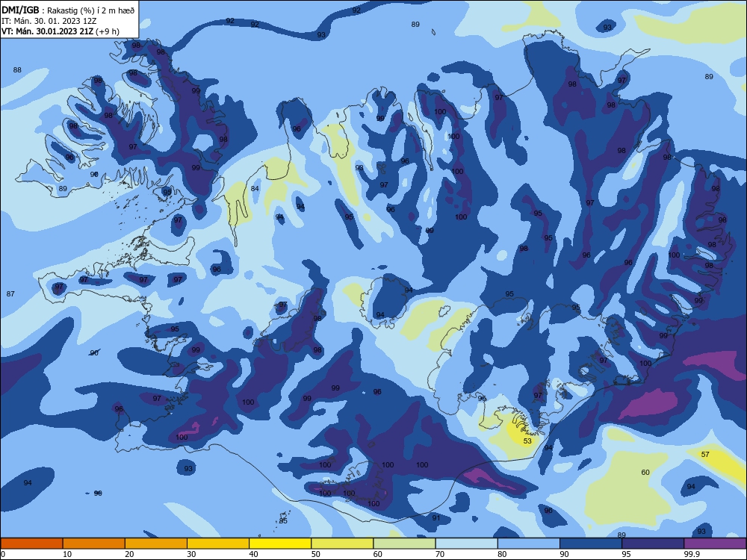Click the '50' legend tick label
This screenshot has width=747, height=560.
(x=316, y=554)
